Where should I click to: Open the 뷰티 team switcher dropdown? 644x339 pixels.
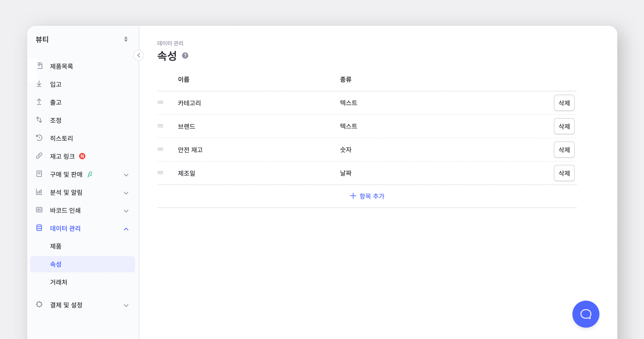pos(126,39)
